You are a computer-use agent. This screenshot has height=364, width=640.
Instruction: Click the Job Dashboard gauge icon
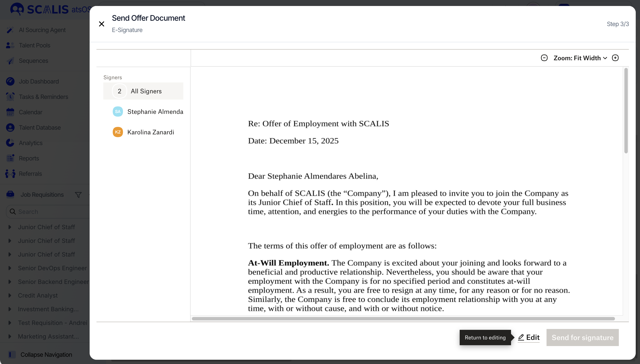pos(10,81)
